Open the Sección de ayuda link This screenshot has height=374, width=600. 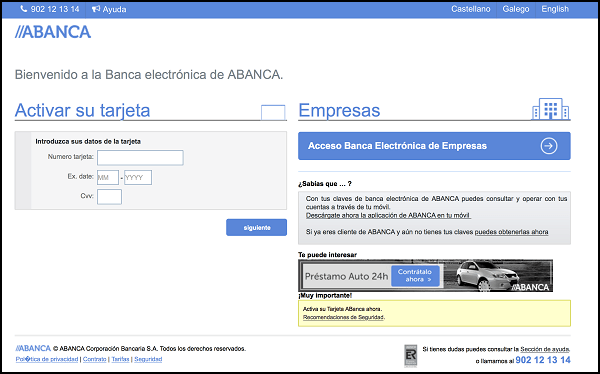click(x=545, y=349)
